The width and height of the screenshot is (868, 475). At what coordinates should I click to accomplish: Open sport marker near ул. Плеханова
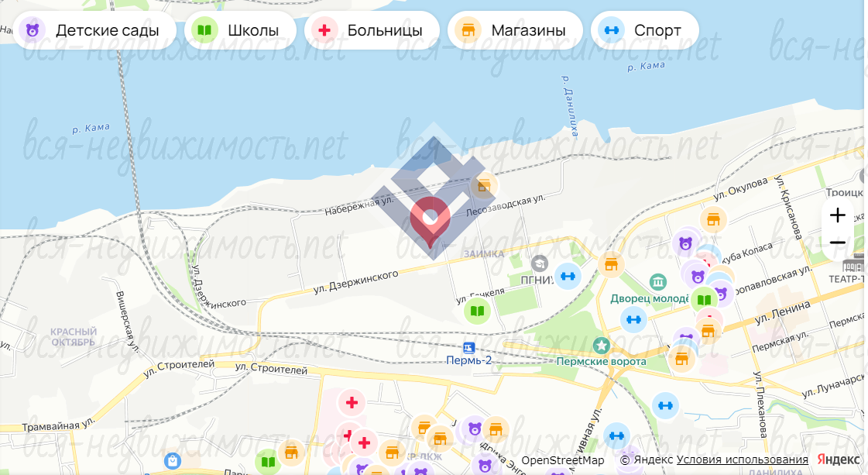click(665, 406)
